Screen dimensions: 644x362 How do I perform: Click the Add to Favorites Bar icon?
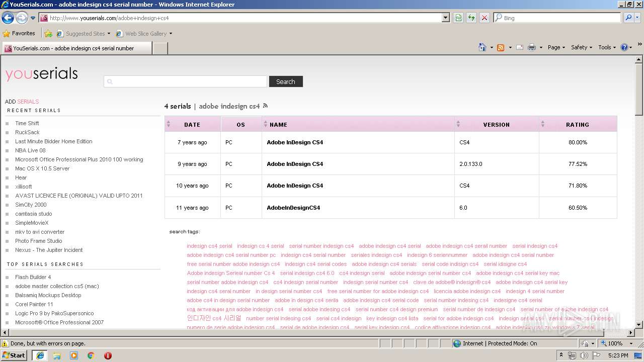[x=48, y=34]
